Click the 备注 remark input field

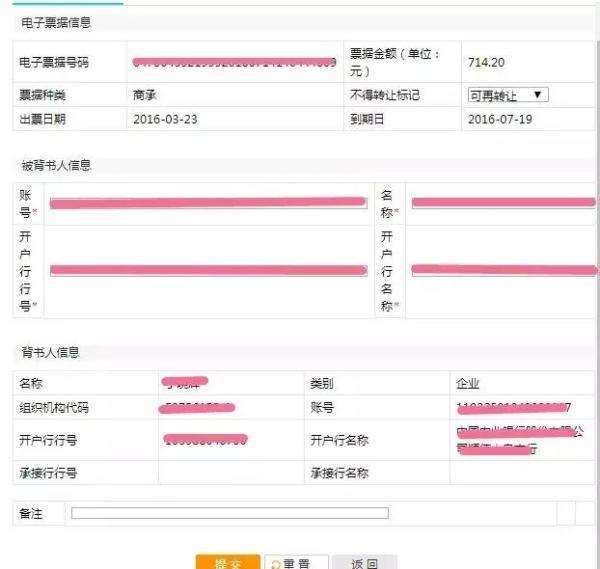(x=230, y=513)
